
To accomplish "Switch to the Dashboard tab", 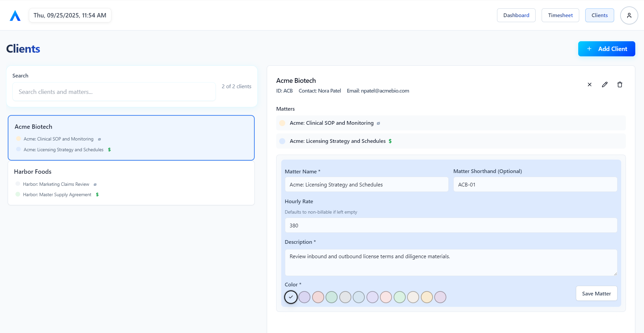I will tap(516, 15).
